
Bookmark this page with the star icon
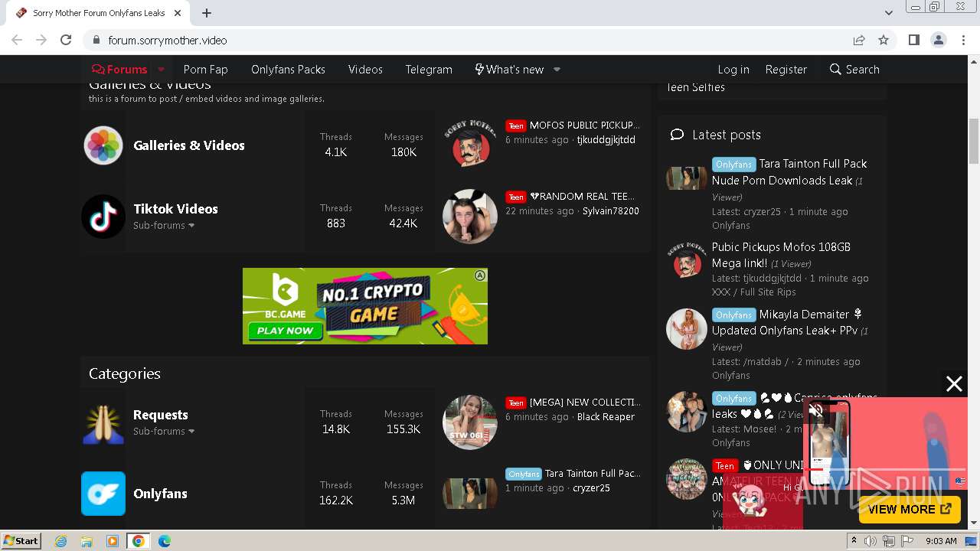884,40
